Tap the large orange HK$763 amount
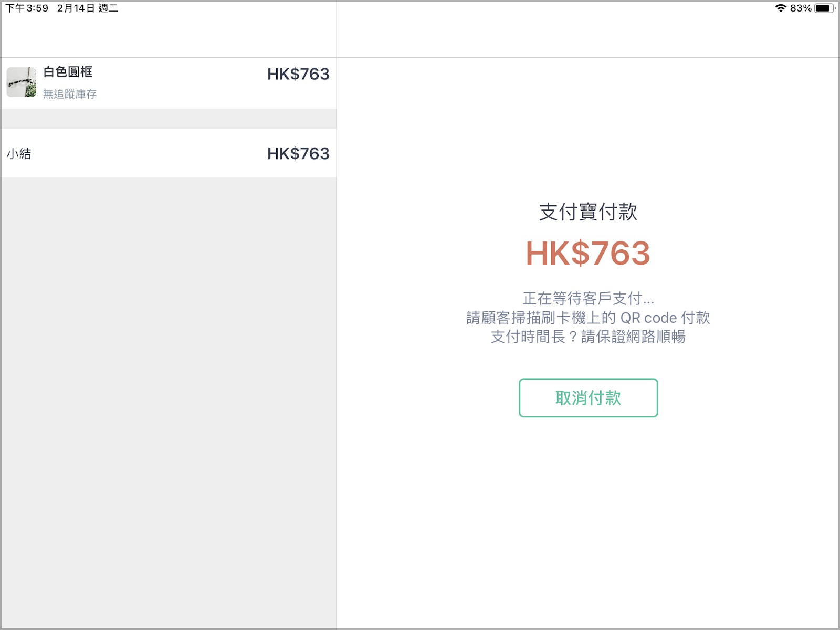840x630 pixels. coord(588,253)
